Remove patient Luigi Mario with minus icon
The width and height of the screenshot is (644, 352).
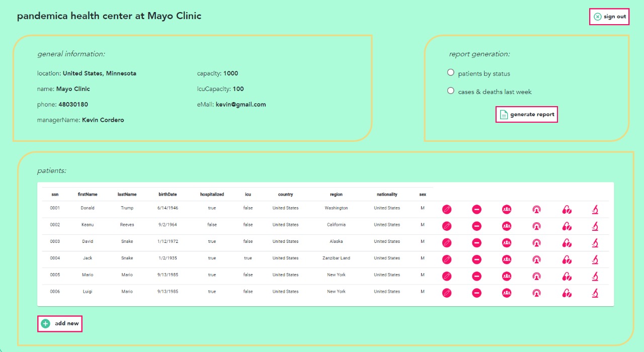(477, 293)
